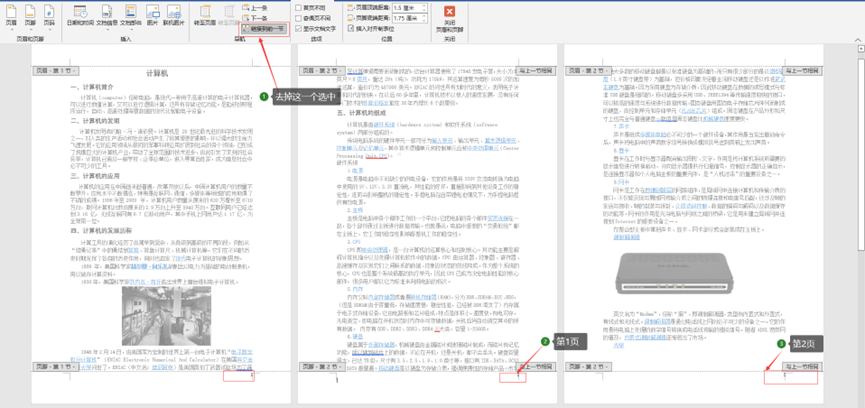Viewport: 865px width, 408px height.
Task: Increase 页眉顶端距离 with up arrow
Action: [x=423, y=6]
